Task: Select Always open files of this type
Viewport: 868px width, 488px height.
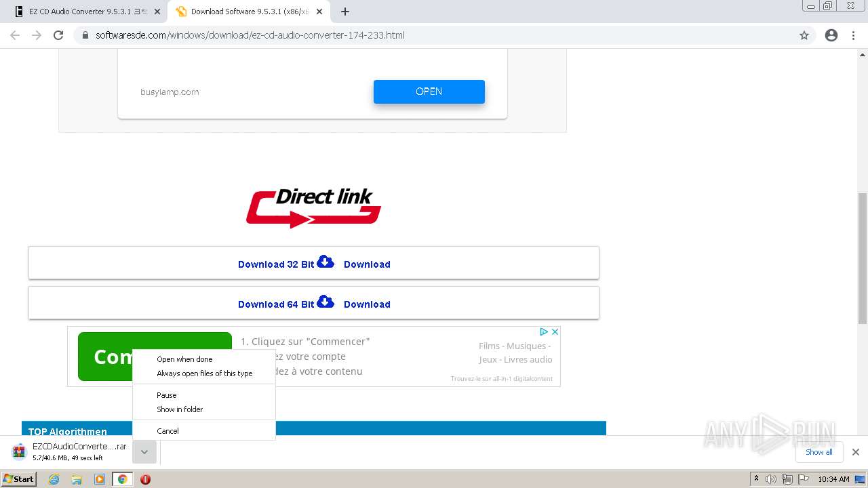Action: [x=203, y=373]
